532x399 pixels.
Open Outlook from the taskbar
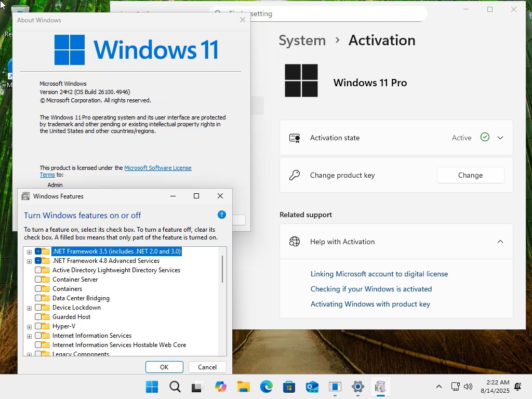tap(312, 387)
